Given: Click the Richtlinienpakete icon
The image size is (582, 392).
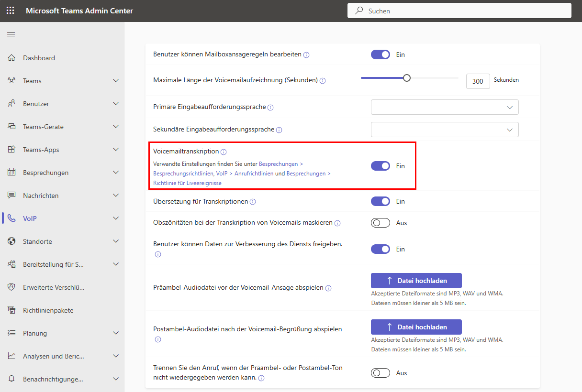Looking at the screenshot, I should tap(12, 310).
